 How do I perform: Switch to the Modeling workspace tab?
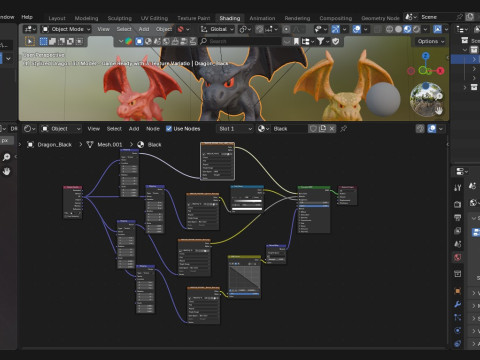coord(86,18)
